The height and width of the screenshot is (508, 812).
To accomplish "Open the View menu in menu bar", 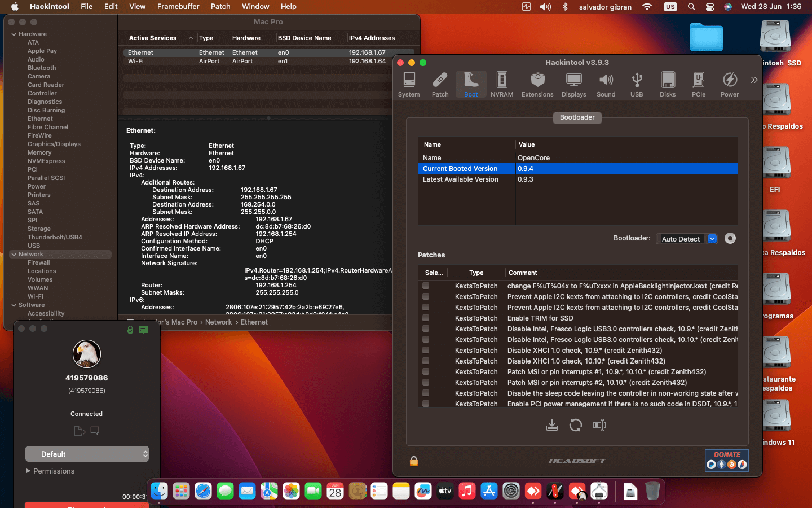I will pos(137,7).
